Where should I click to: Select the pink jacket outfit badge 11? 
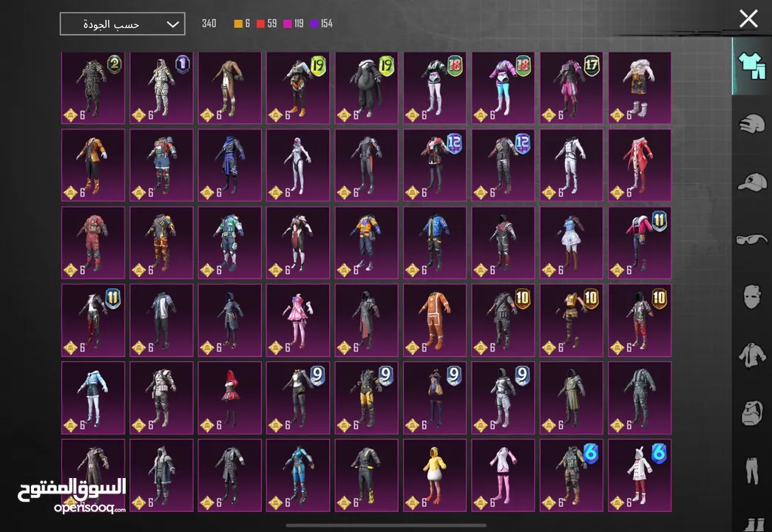point(640,242)
